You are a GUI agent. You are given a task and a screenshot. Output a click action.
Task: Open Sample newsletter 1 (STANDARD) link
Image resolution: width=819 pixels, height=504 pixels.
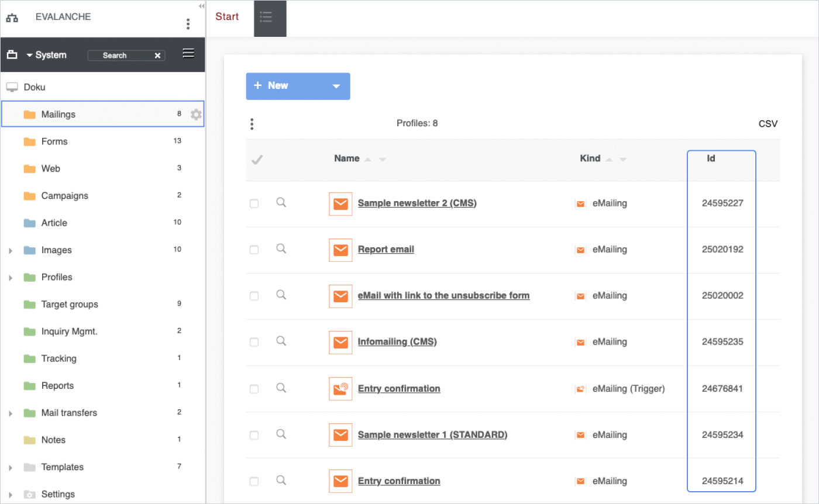432,435
